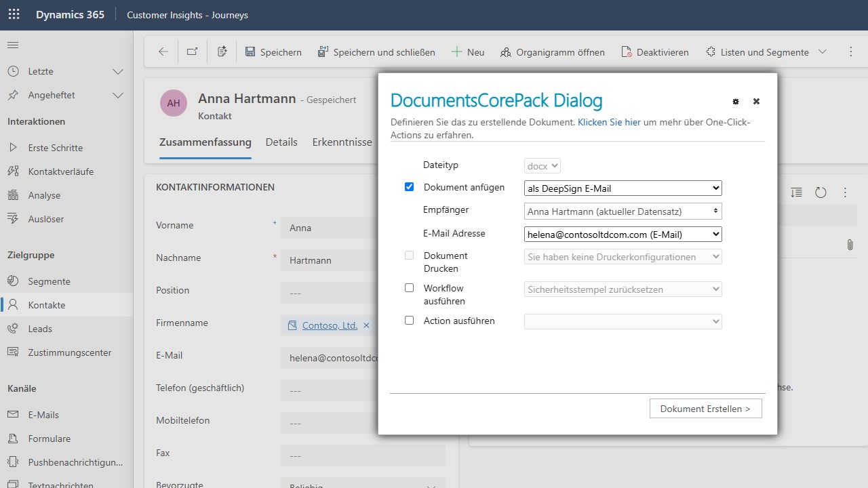Go back with the arrow icon
The width and height of the screenshot is (868, 488).
click(x=163, y=52)
